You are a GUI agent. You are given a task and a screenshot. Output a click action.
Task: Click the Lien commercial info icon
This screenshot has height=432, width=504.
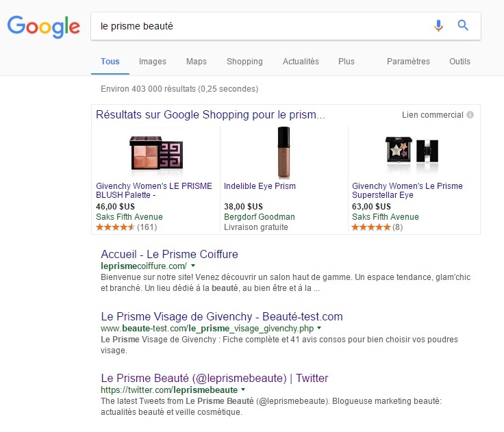coord(470,115)
